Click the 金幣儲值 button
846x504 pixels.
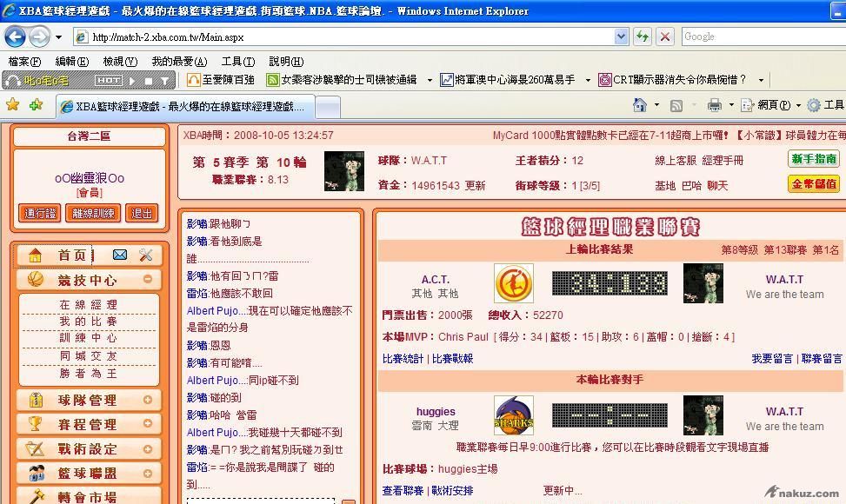click(814, 184)
